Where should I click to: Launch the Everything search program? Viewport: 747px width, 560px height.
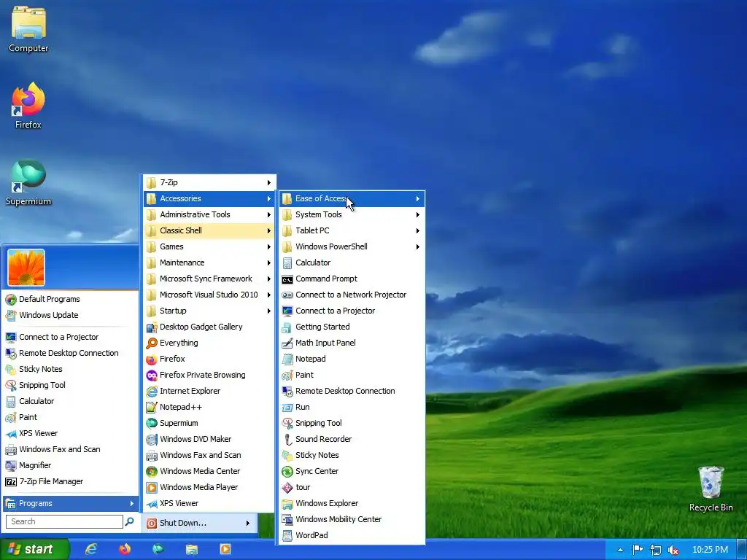(209, 343)
